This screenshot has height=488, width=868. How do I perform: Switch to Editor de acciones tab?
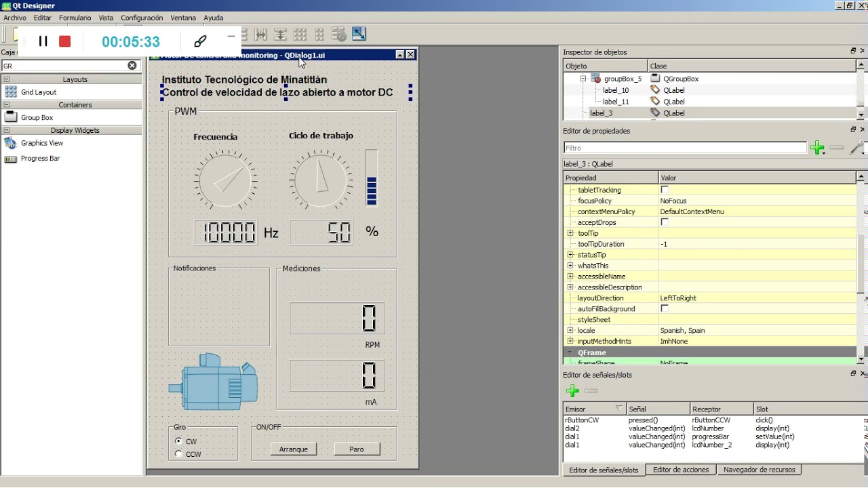coord(681,470)
